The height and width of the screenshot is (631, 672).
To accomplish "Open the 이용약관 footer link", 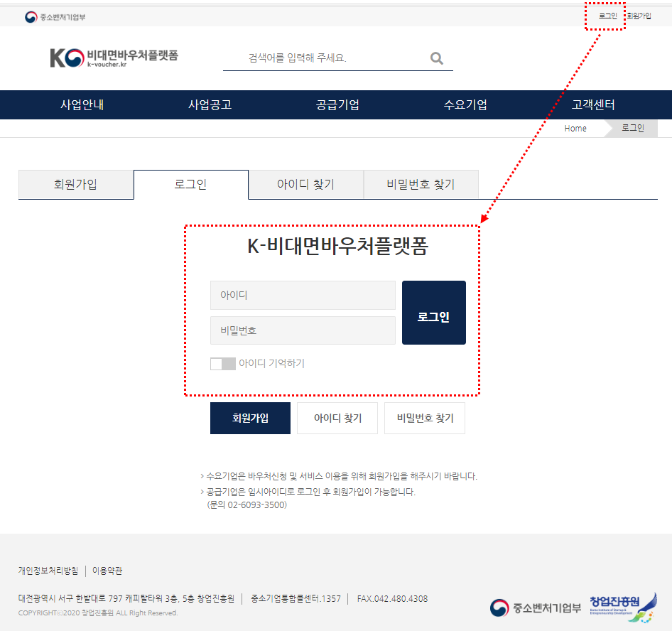I will (x=107, y=571).
